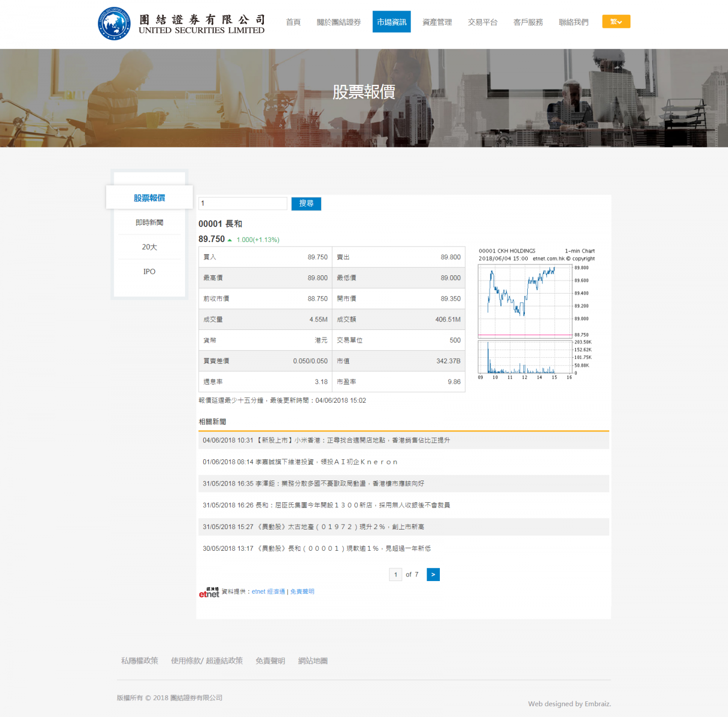Open the 小米香港 news headline
The image size is (728, 717).
pos(354,441)
